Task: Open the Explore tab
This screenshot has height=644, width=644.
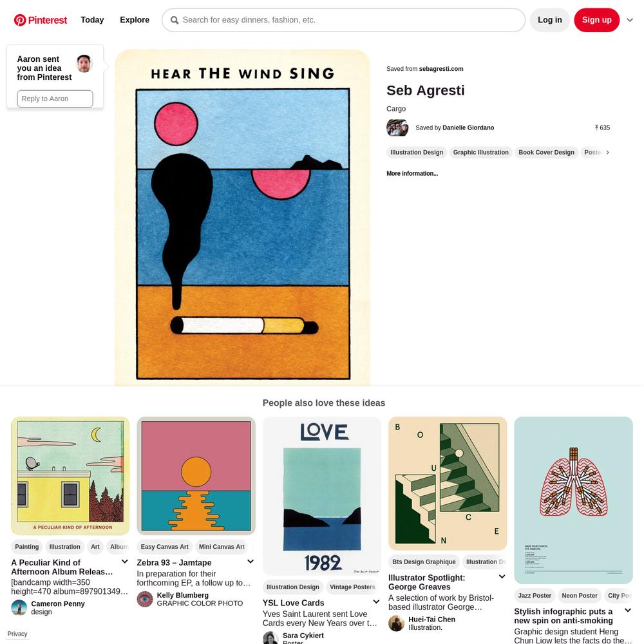Action: (135, 20)
